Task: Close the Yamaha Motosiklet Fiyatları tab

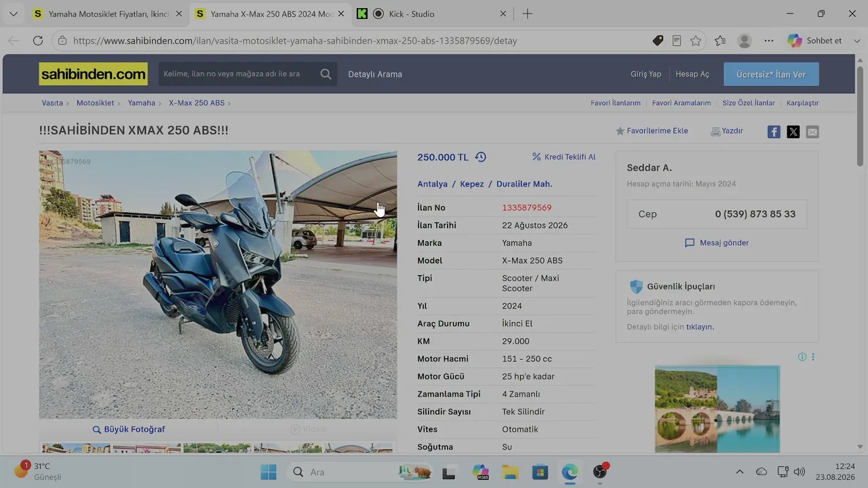Action: click(179, 14)
